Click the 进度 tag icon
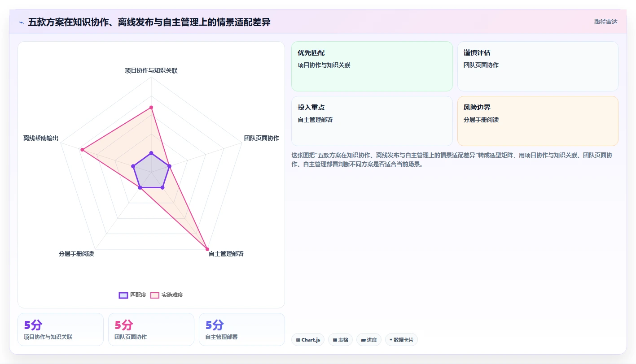 tap(363, 340)
